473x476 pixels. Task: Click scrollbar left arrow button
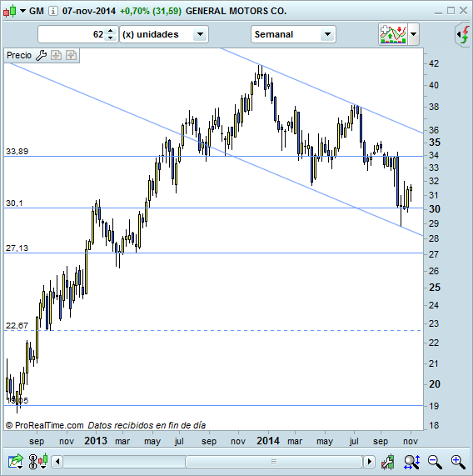(57, 462)
